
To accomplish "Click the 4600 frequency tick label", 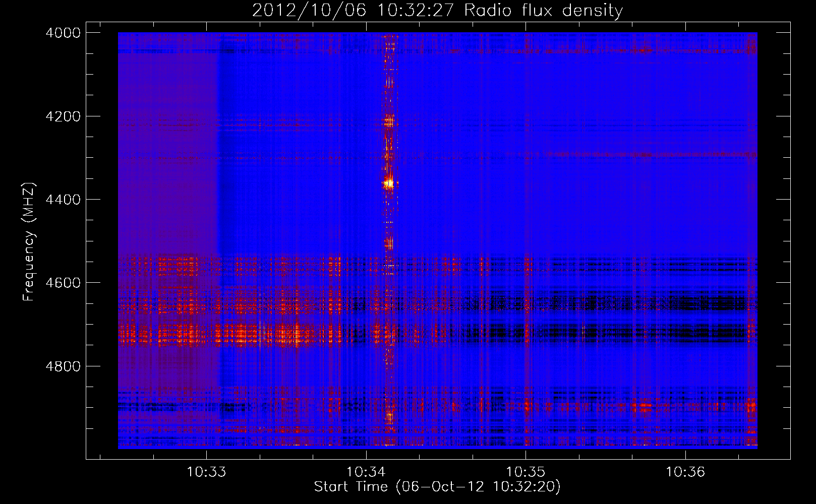I will coord(63,283).
